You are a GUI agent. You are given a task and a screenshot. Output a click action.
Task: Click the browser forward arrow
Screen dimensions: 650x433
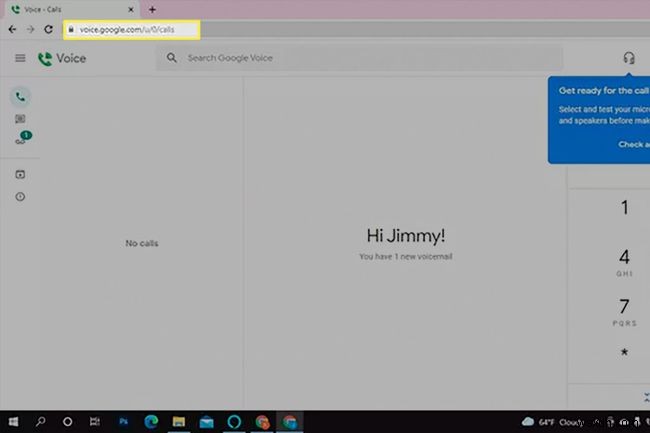[30, 29]
